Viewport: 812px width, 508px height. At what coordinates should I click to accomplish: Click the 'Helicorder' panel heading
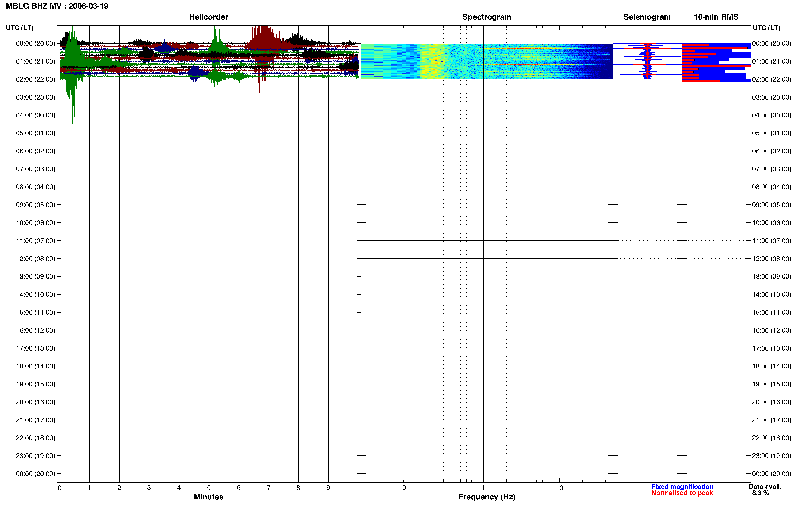209,17
